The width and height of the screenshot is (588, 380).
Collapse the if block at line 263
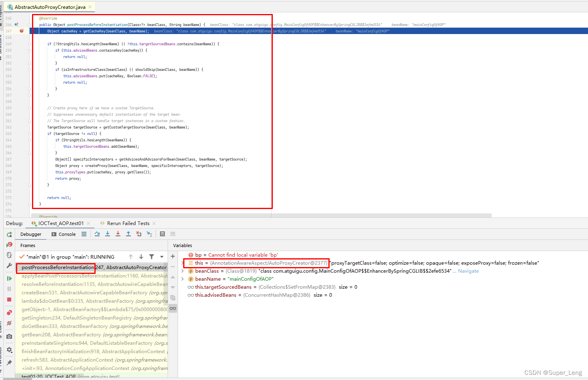[x=30, y=134]
